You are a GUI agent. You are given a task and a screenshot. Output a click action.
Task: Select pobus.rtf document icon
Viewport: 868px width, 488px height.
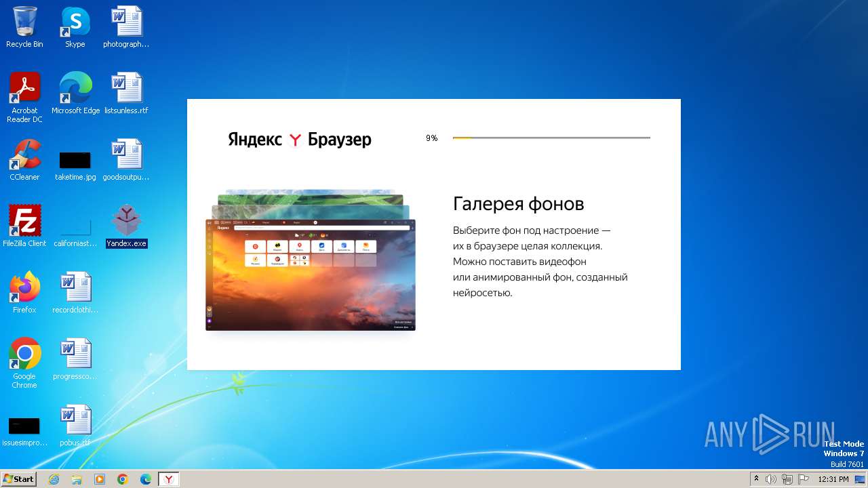click(x=75, y=426)
